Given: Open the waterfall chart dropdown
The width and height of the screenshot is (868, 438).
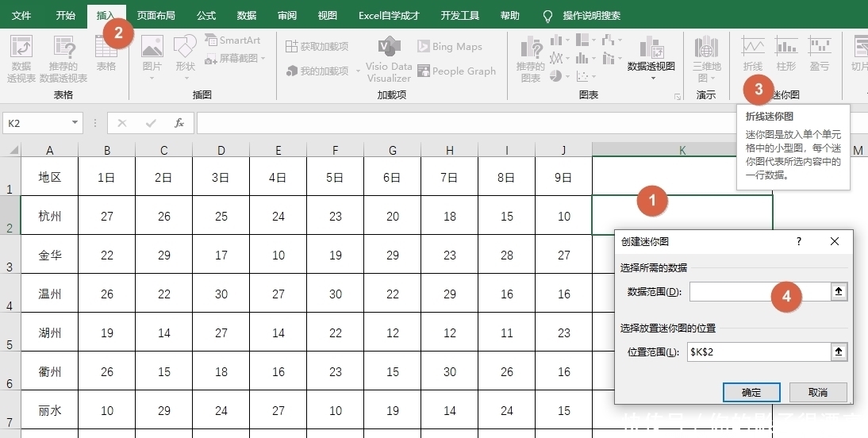Looking at the screenshot, I should pos(612,40).
